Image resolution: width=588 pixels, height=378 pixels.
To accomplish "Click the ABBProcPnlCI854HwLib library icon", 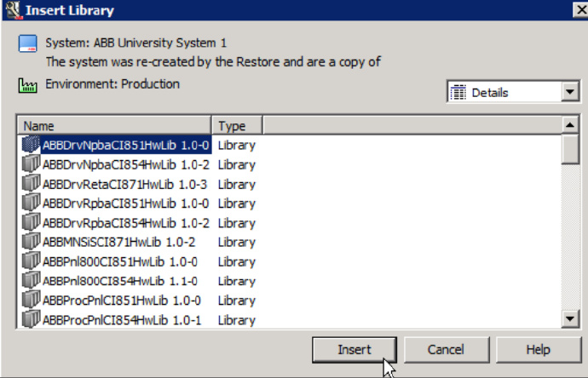I will click(x=31, y=319).
